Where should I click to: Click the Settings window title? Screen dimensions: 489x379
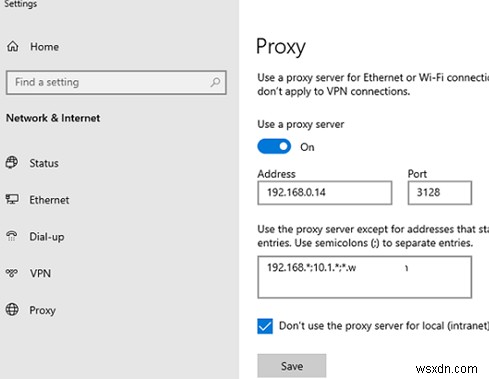pyautogui.click(x=20, y=4)
